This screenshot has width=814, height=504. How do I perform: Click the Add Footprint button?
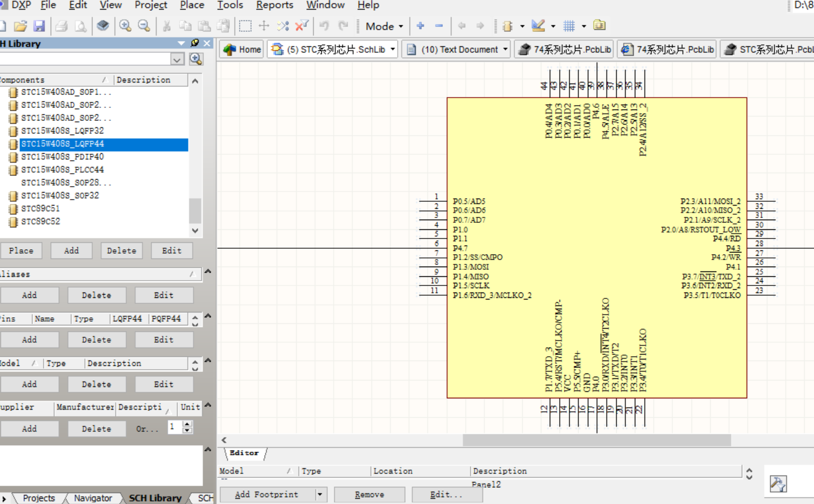tap(267, 494)
